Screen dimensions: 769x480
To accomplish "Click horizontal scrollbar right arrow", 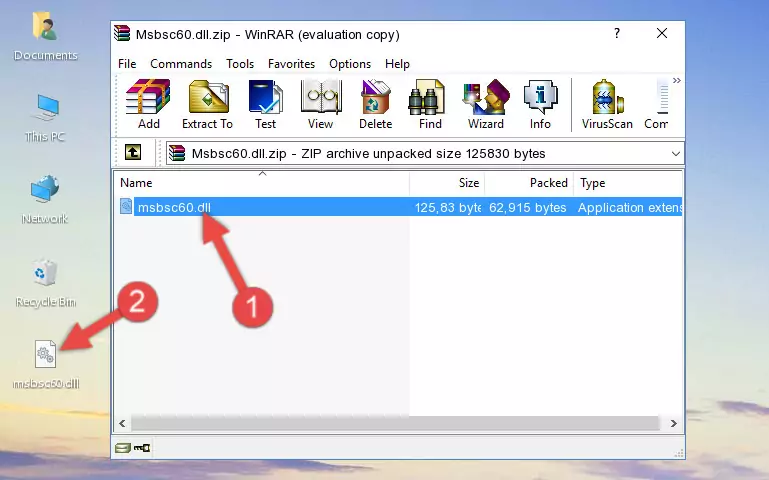I will click(674, 423).
